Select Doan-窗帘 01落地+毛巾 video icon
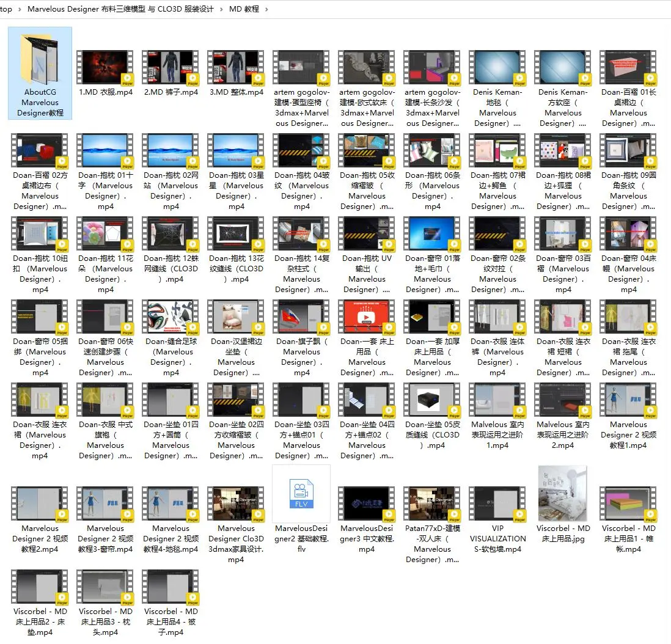The image size is (671, 644). 432,233
